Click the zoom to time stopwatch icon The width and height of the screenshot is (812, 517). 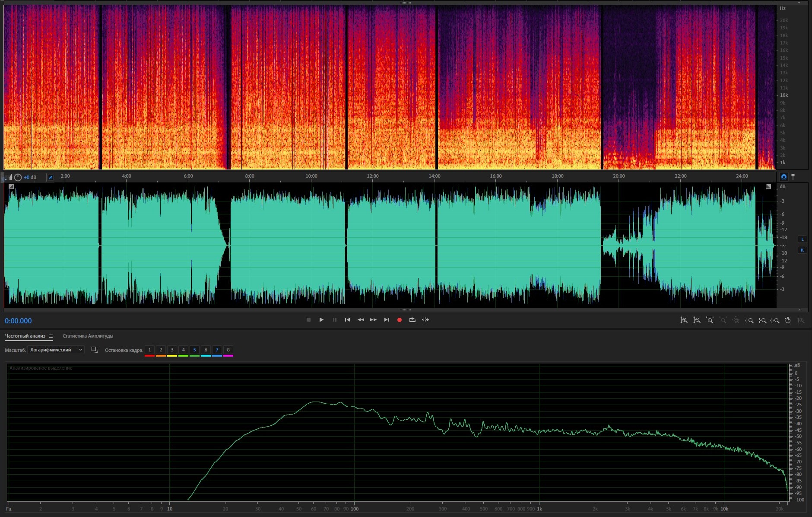click(788, 320)
